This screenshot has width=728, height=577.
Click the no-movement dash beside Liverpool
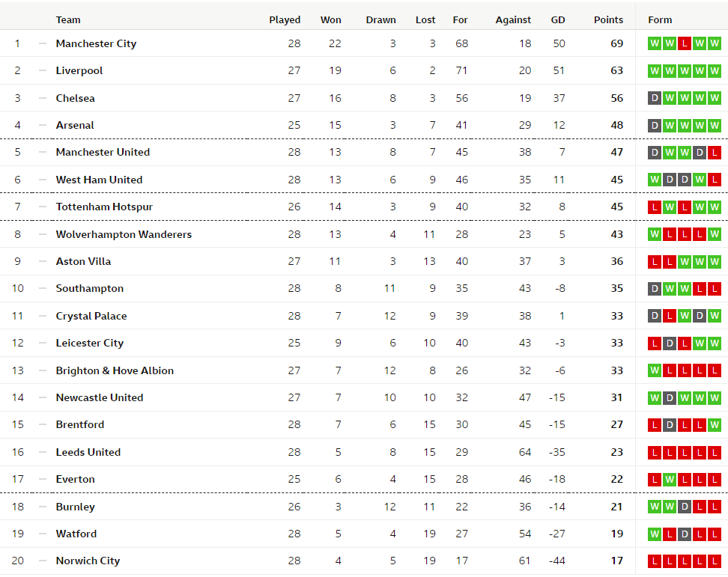(43, 71)
